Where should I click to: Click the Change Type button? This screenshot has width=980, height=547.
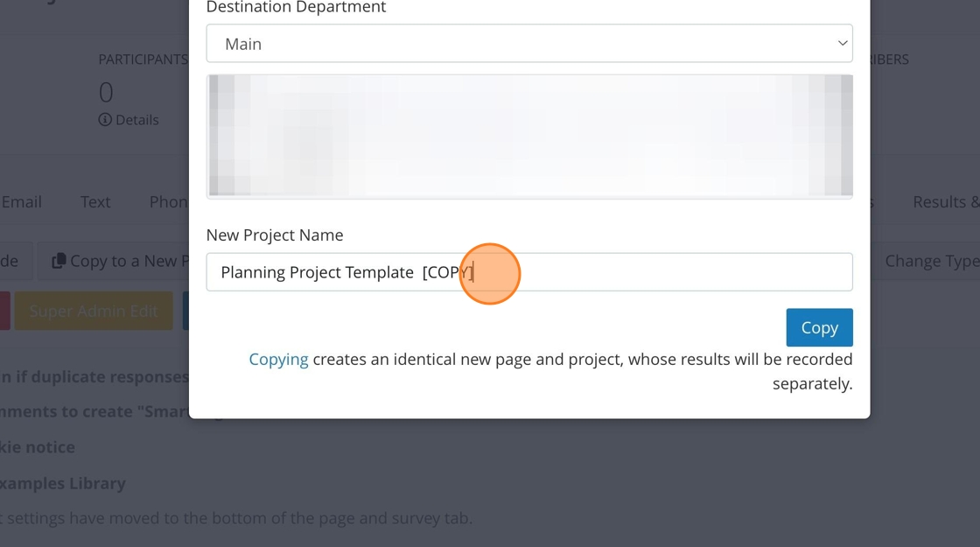point(931,261)
